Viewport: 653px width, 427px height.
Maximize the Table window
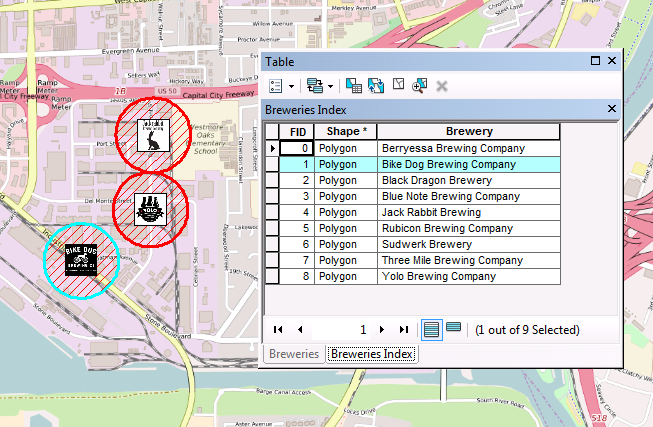(x=596, y=61)
